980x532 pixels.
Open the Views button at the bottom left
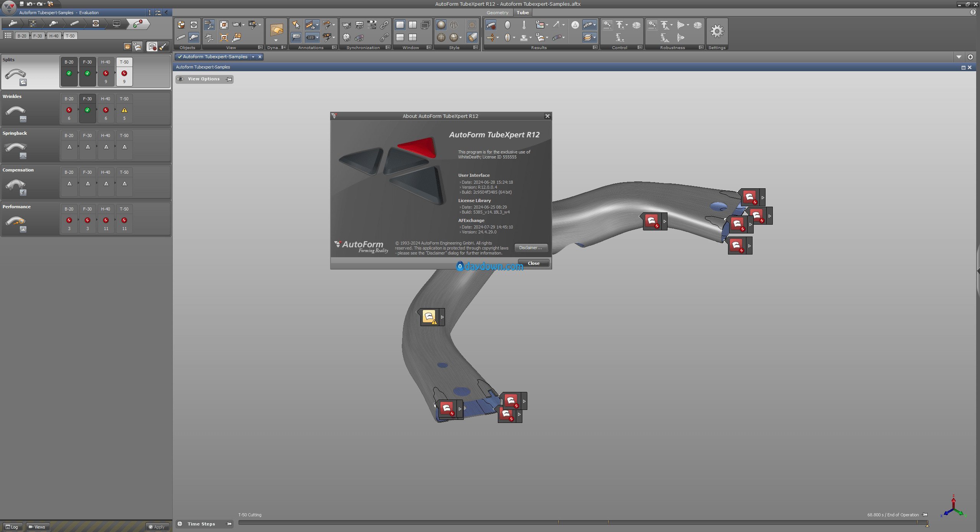tap(37, 527)
